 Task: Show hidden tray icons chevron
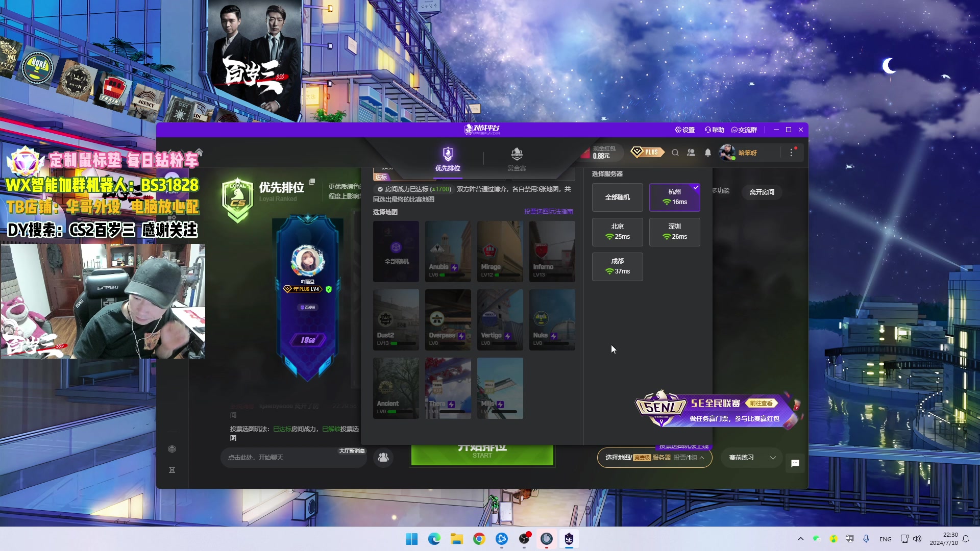coord(800,539)
